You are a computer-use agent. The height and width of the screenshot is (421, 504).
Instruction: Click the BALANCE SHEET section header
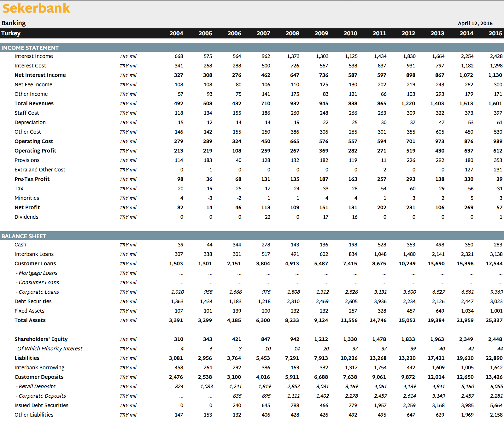24,236
